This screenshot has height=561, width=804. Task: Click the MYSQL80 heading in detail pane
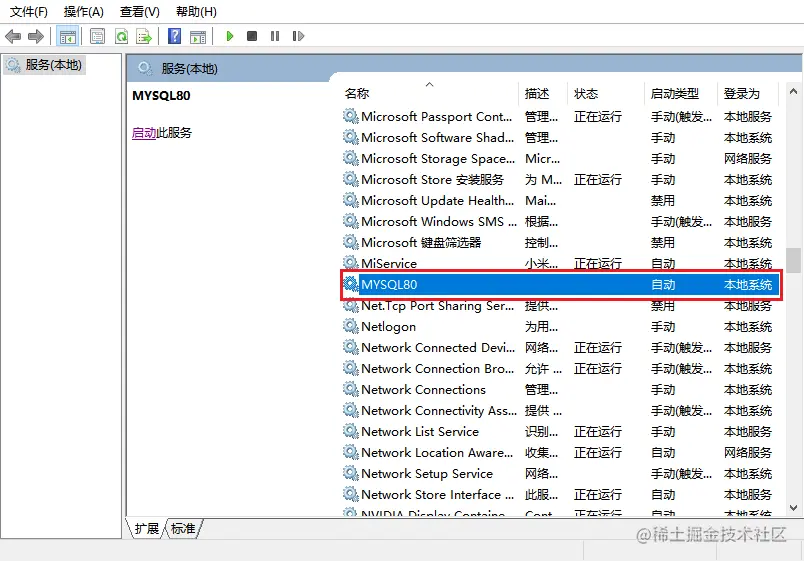pos(161,96)
